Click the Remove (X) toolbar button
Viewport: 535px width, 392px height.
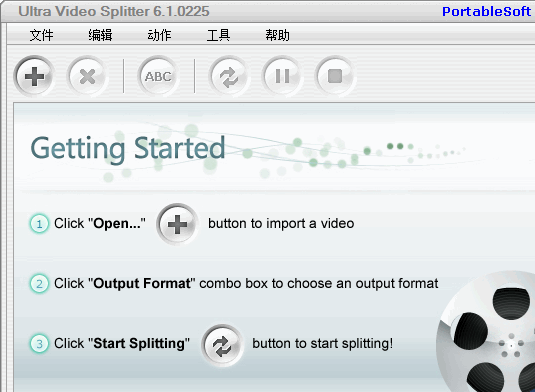tap(87, 76)
